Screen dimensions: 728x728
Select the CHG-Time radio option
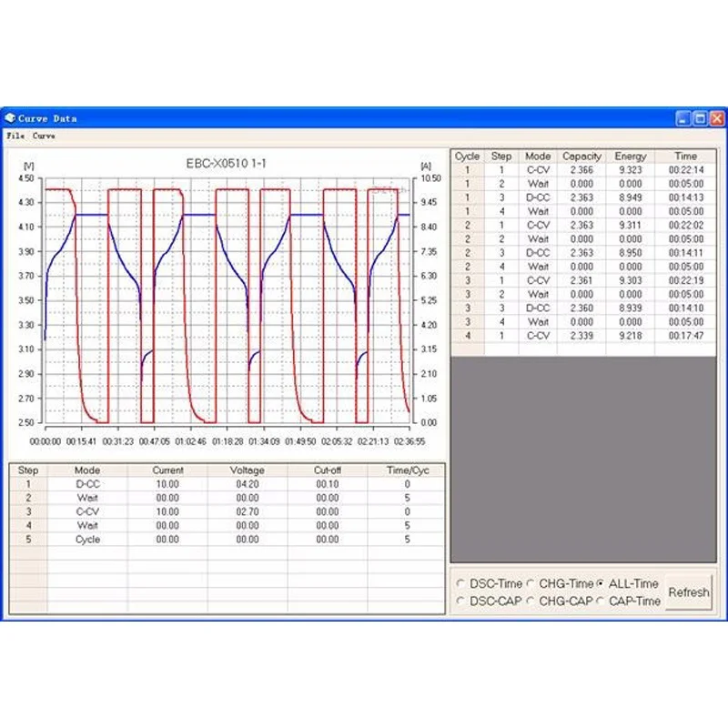tap(531, 583)
